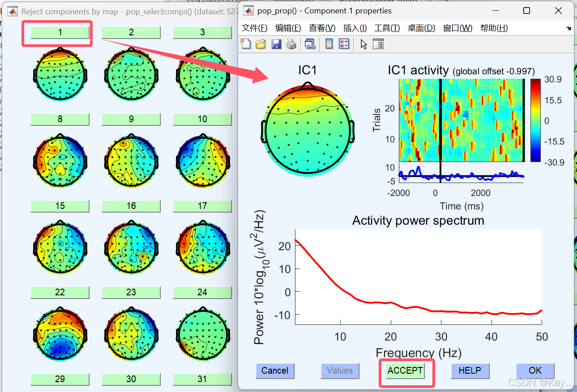Select the New Figure toolbar icon

coord(246,44)
